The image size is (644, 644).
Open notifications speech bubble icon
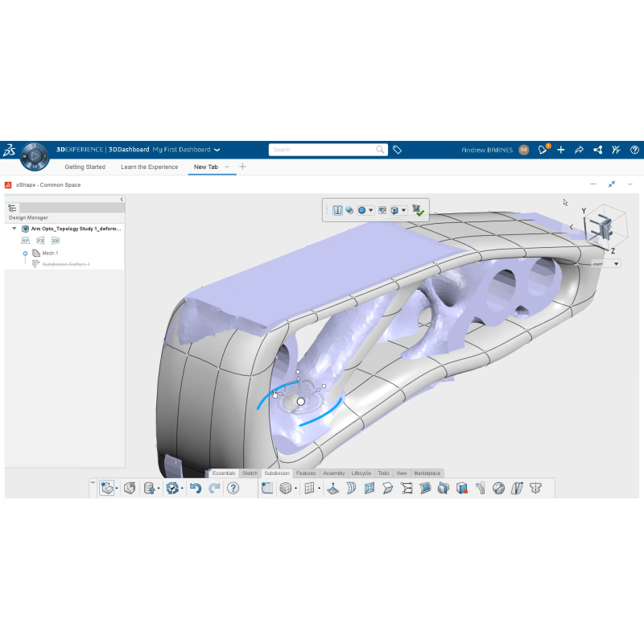click(543, 150)
